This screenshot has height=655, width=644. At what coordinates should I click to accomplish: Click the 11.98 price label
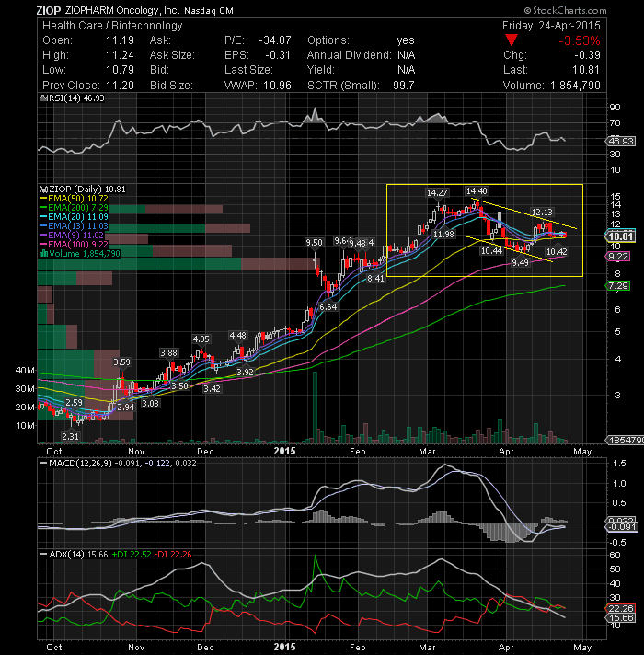click(x=443, y=235)
